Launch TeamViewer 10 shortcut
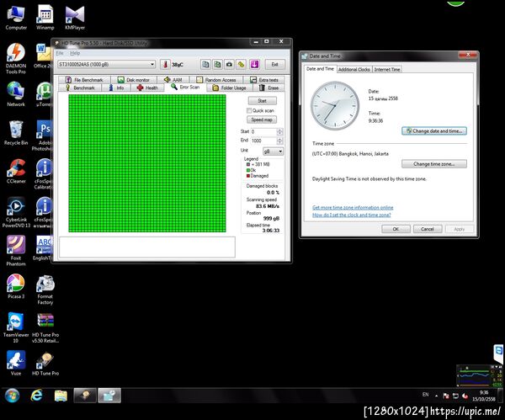This screenshot has width=505, height=420. [x=16, y=327]
